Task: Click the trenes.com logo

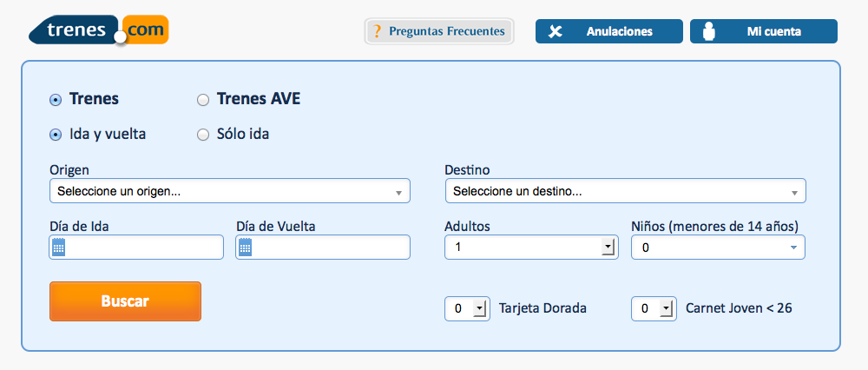Action: [98, 31]
